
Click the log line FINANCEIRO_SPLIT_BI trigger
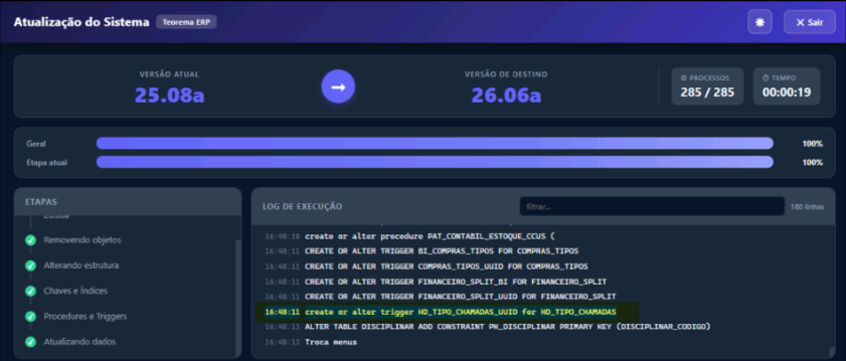coord(456,282)
